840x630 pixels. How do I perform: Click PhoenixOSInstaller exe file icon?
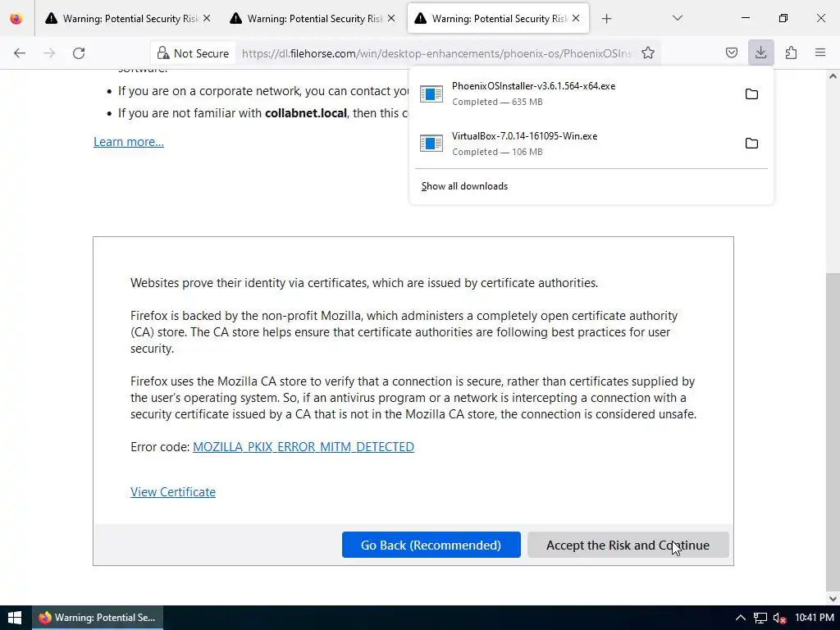tap(431, 94)
